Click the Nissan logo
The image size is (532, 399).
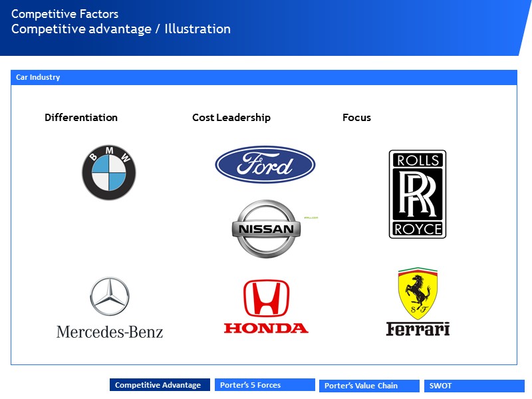267,229
